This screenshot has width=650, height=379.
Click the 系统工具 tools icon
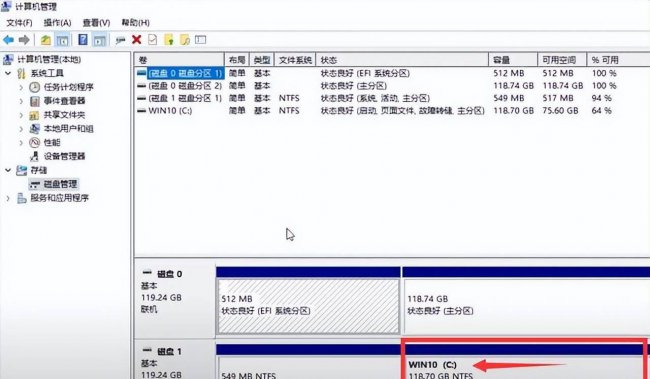22,73
